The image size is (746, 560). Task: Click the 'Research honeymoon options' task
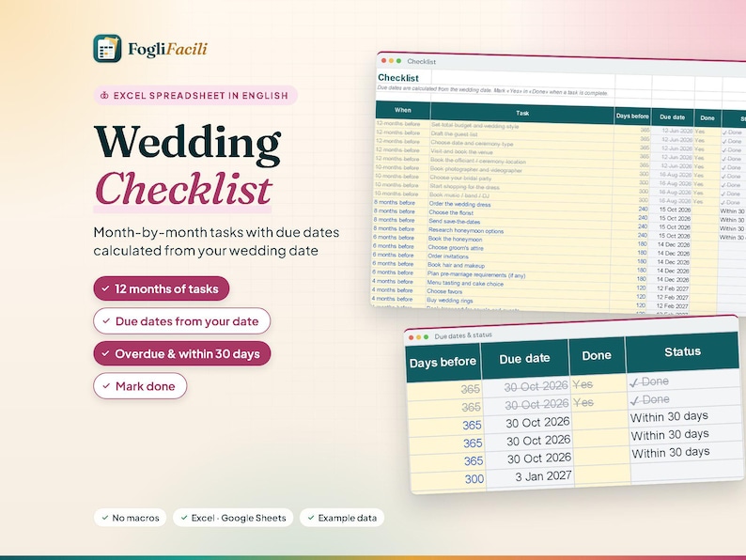[x=466, y=230]
